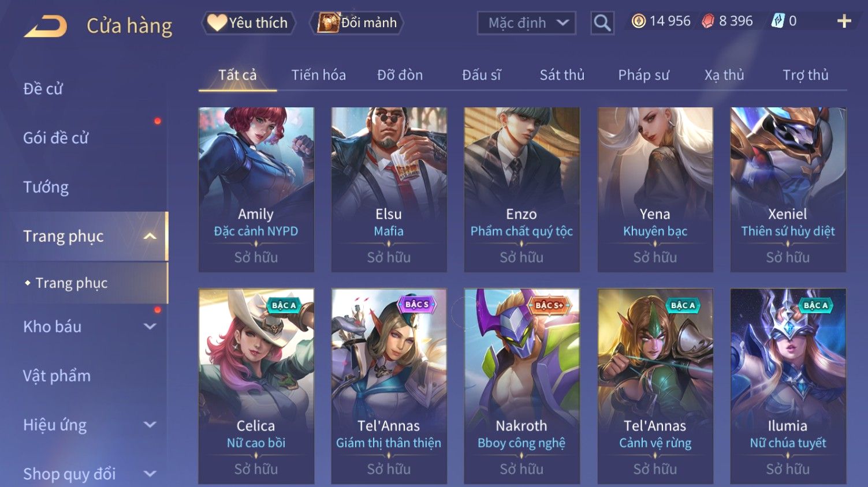Click the gold coin balance icon

click(638, 21)
